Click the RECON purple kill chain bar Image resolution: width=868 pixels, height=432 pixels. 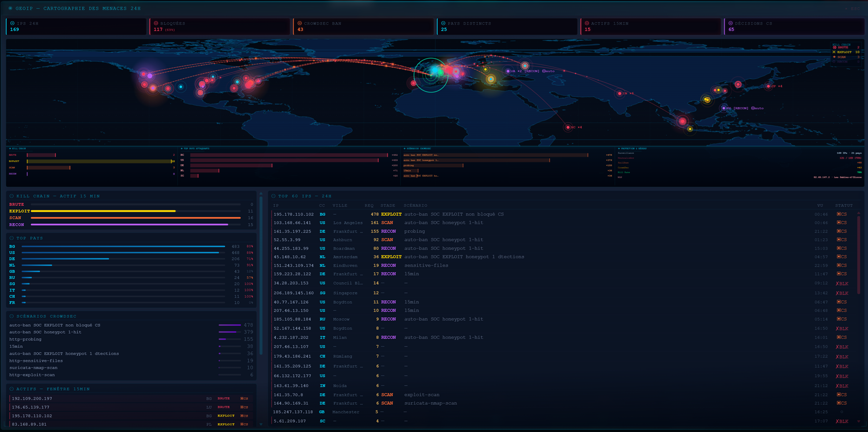point(129,225)
